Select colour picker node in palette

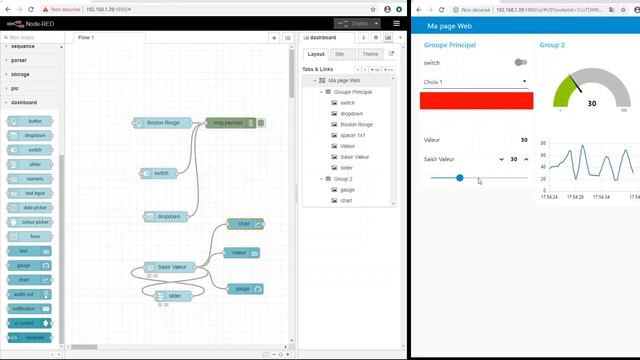[x=30, y=222]
